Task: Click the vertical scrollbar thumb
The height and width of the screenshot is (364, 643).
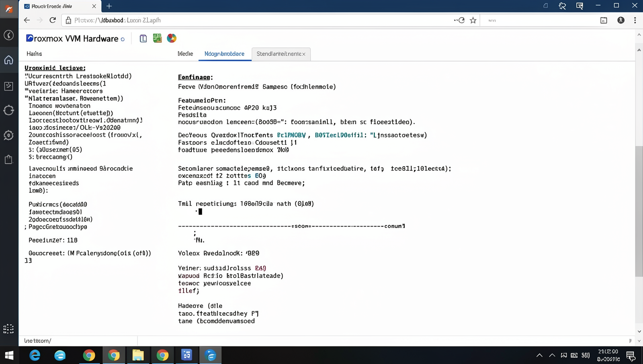Action: pos(639,211)
